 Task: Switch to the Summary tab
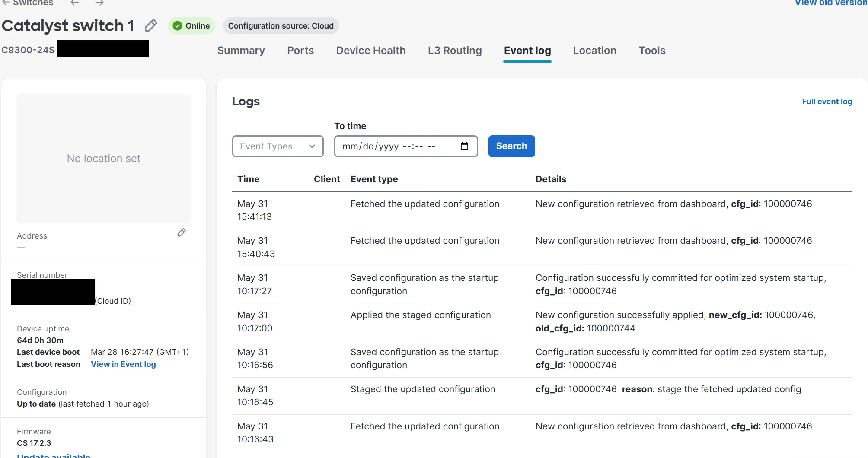(241, 51)
